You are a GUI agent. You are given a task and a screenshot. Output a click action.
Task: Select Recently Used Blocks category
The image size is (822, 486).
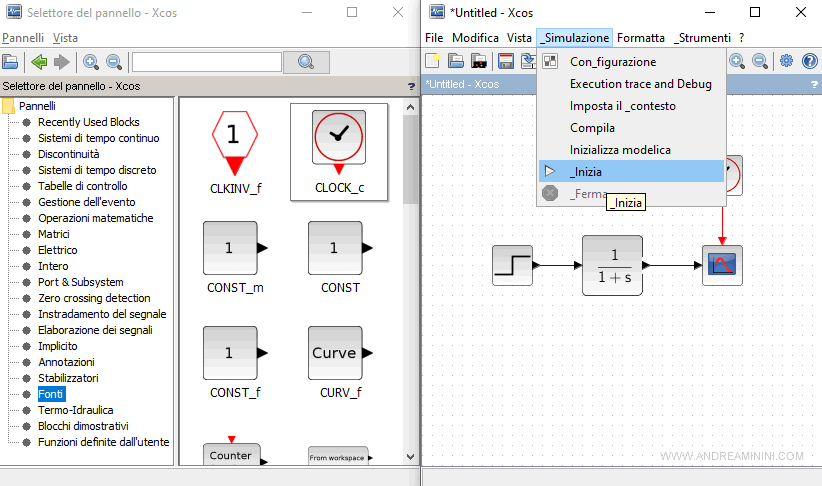pos(89,122)
